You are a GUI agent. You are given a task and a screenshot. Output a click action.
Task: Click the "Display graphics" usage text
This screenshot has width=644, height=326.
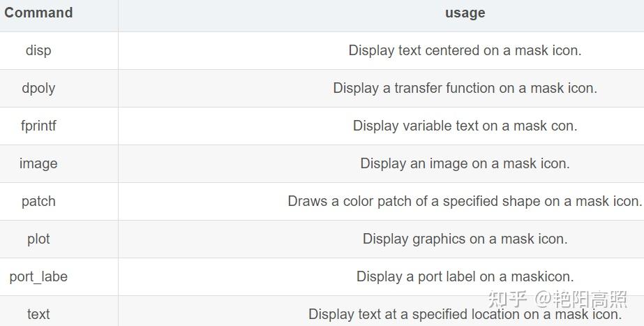tap(465, 239)
